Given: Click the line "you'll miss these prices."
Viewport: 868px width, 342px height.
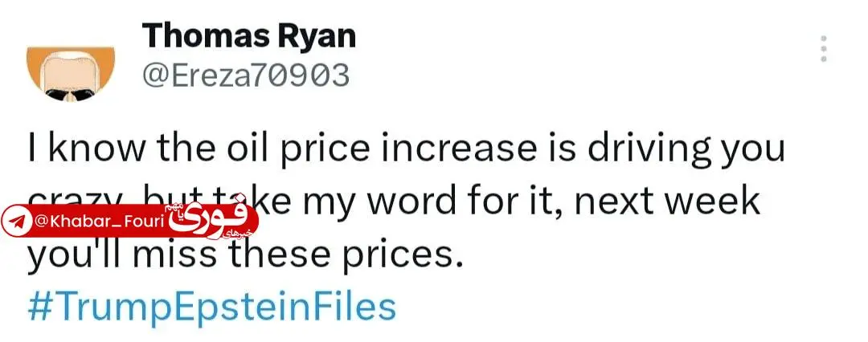Looking at the screenshot, I should click(x=245, y=254).
